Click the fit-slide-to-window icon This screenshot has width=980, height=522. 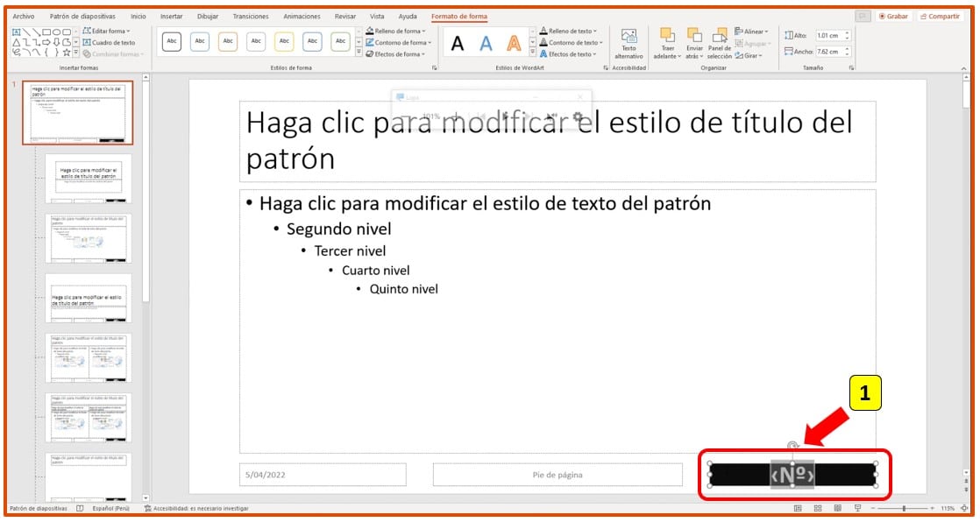966,507
